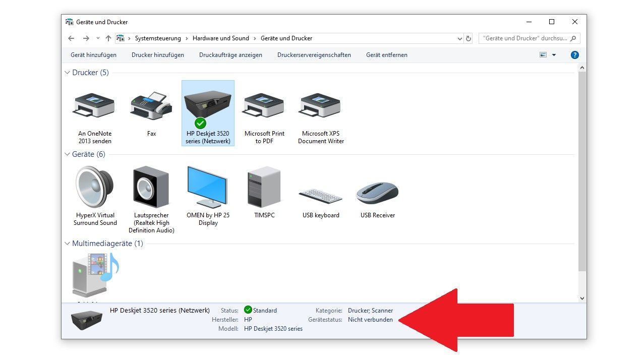Click the green Standard checkmark in details pane
The height and width of the screenshot is (362, 644).
[x=248, y=310]
